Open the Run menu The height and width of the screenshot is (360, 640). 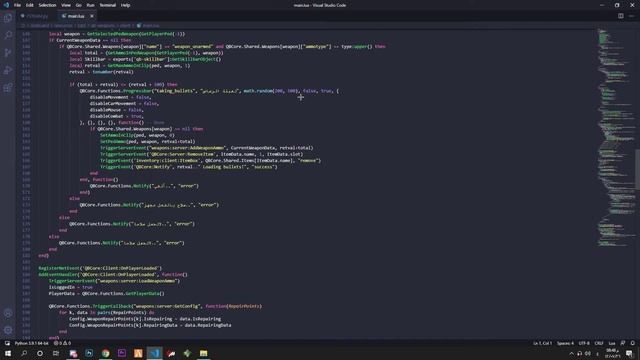(x=90, y=5)
